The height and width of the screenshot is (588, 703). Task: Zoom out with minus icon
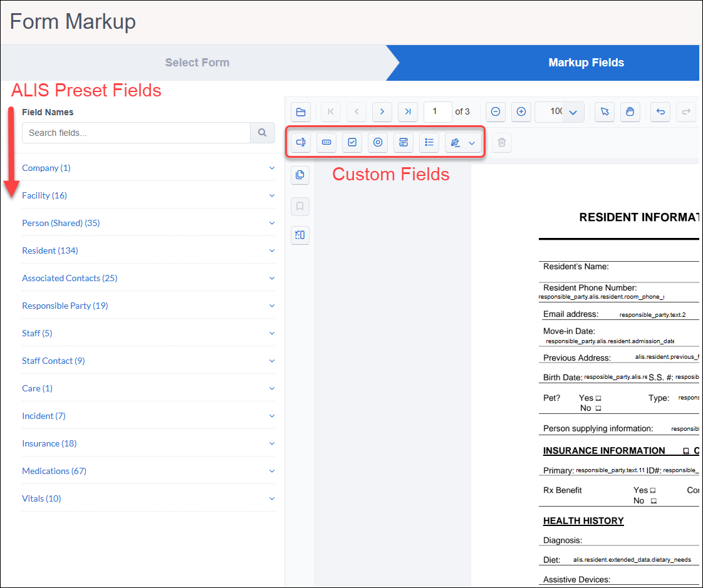pos(496,112)
